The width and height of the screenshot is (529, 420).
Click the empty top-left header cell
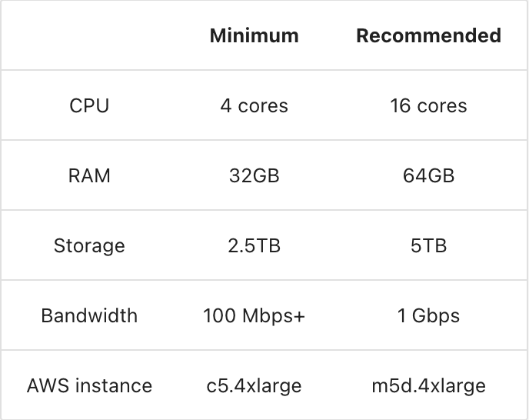89,35
